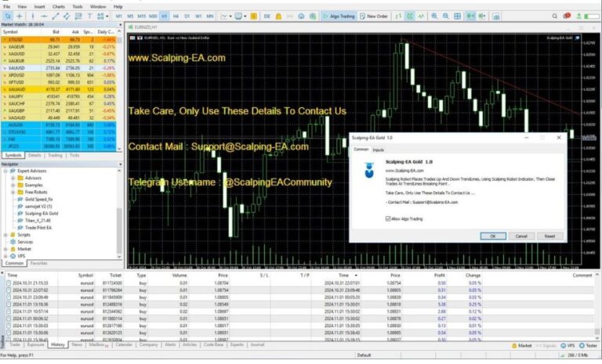Switch chart to M1 timeframe
The height and width of the screenshot is (364, 602).
pyautogui.click(x=118, y=16)
